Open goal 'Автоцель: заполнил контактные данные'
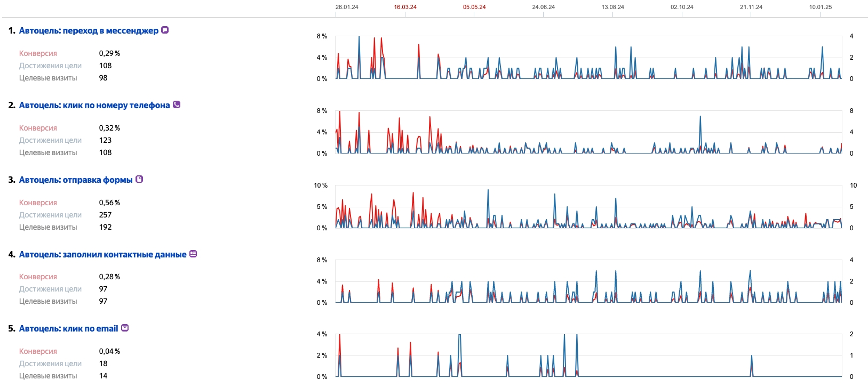The width and height of the screenshot is (868, 388). click(x=103, y=255)
